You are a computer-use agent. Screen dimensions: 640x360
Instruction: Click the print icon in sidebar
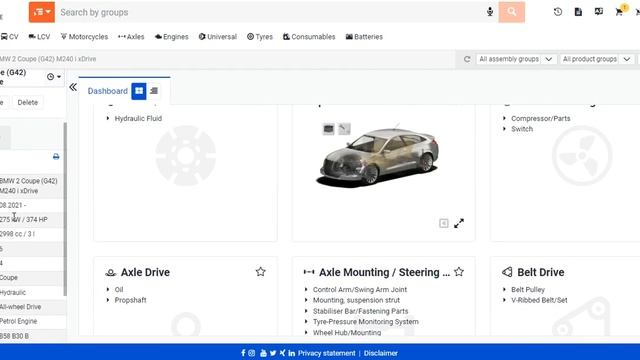56,156
